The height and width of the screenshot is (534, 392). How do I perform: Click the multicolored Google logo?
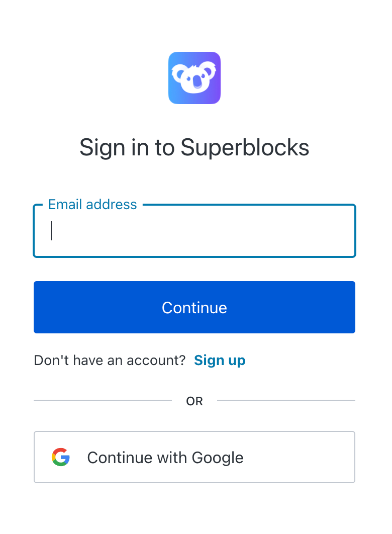click(61, 457)
